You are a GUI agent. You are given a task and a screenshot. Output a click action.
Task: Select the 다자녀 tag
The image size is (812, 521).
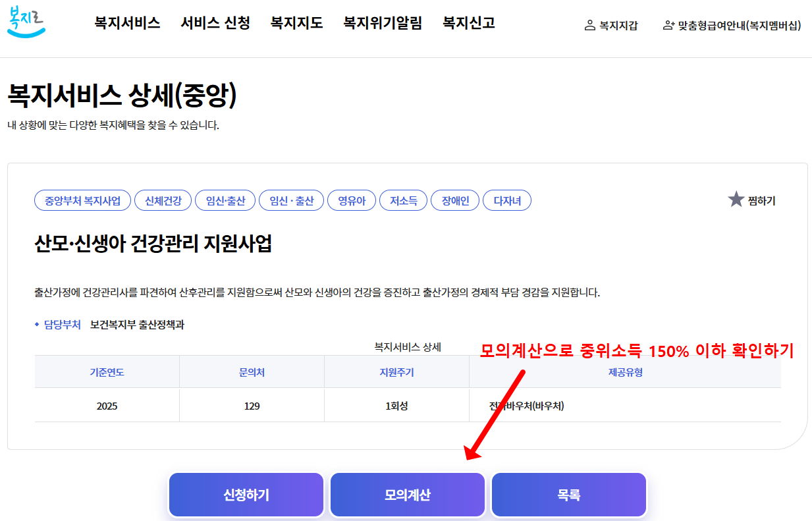507,200
